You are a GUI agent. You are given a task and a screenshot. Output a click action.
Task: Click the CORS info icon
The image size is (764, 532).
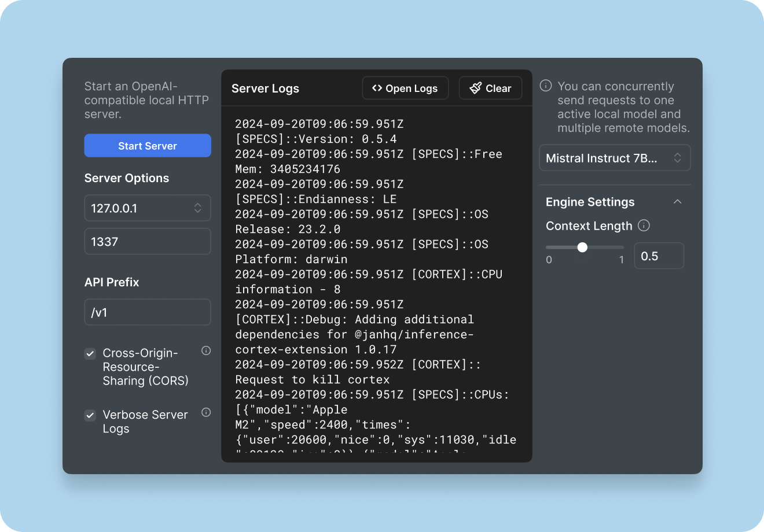[x=206, y=350]
